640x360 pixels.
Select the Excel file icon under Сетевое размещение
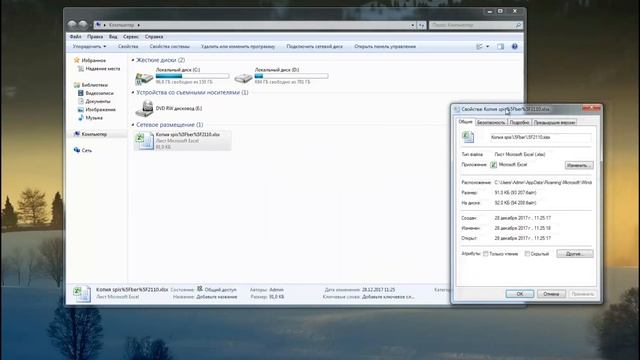144,141
